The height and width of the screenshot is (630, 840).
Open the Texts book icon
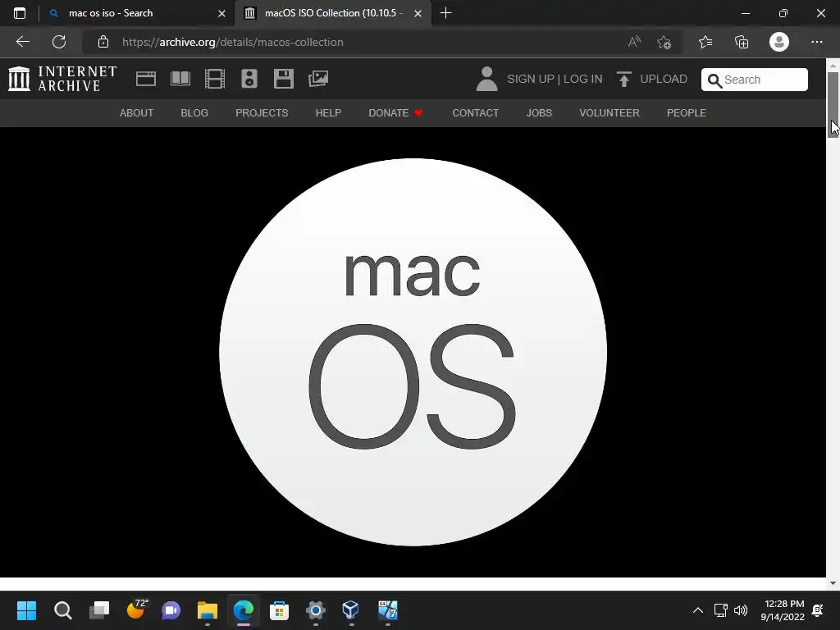180,79
